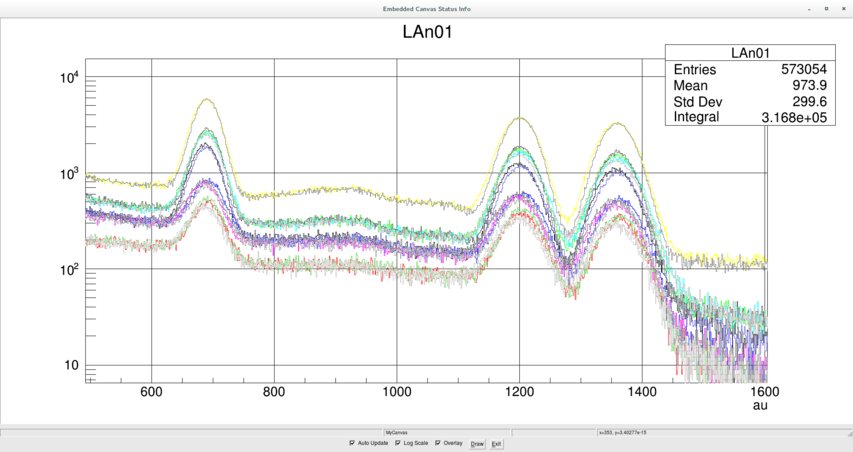Click the yellow histogram peak near 1360
Image resolution: width=853 pixels, height=452 pixels.
point(617,123)
